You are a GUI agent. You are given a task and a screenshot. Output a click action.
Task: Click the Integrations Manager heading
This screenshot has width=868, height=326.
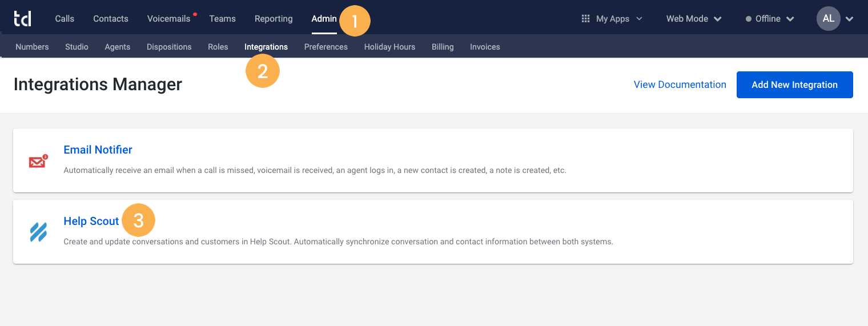[x=98, y=84]
